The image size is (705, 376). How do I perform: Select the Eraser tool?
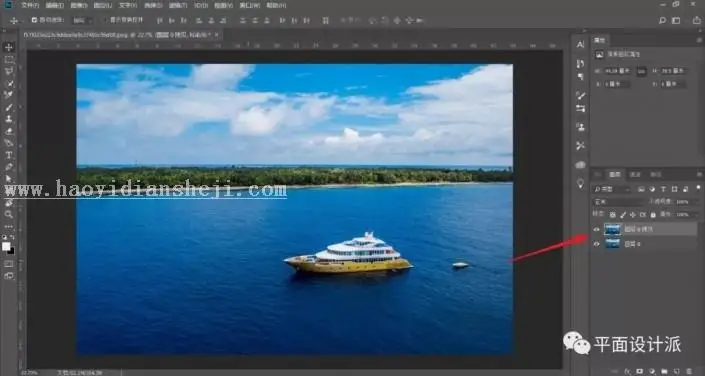[x=9, y=131]
